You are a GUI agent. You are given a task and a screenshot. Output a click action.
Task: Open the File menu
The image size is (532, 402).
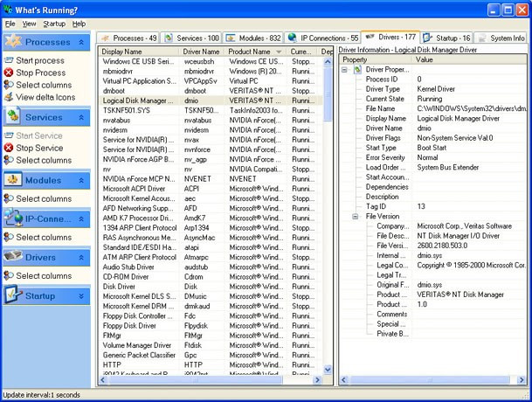[x=10, y=24]
